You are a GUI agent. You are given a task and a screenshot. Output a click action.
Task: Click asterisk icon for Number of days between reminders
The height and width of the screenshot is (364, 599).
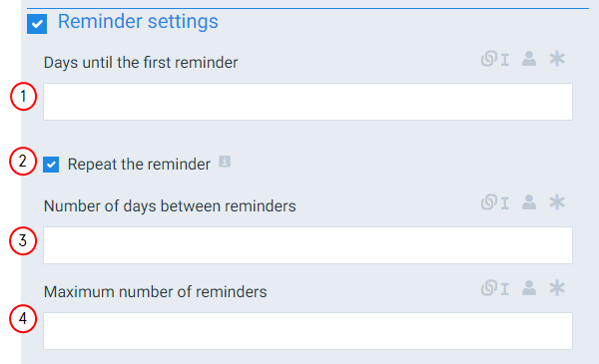(x=557, y=202)
